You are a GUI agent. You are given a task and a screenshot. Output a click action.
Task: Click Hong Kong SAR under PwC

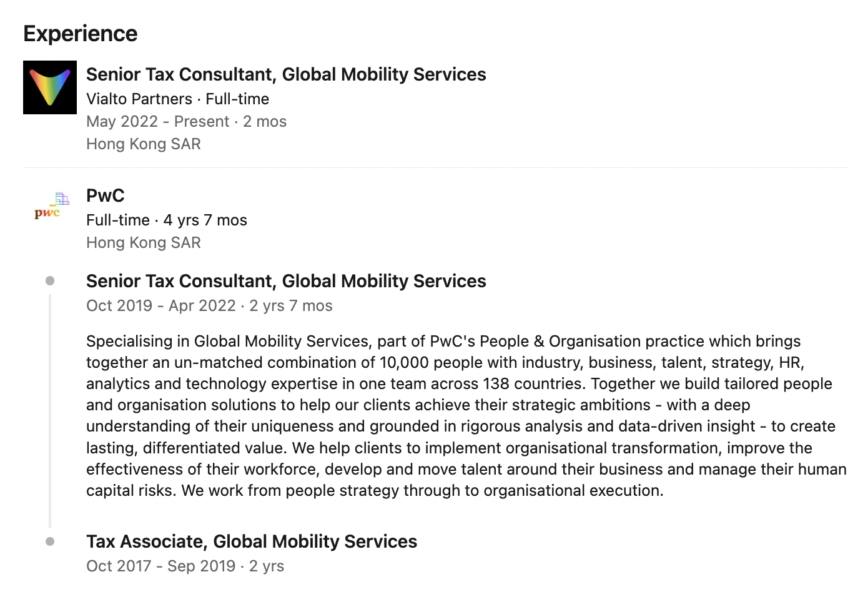pos(144,242)
